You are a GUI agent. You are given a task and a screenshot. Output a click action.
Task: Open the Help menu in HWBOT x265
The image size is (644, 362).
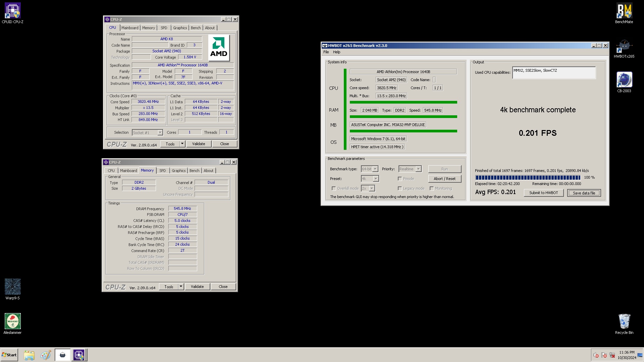pyautogui.click(x=337, y=52)
